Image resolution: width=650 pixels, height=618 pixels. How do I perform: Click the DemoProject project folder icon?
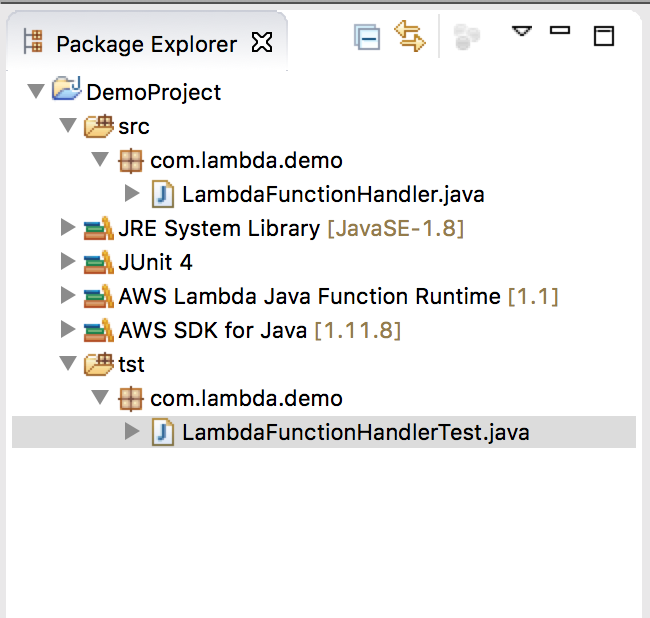pos(66,88)
